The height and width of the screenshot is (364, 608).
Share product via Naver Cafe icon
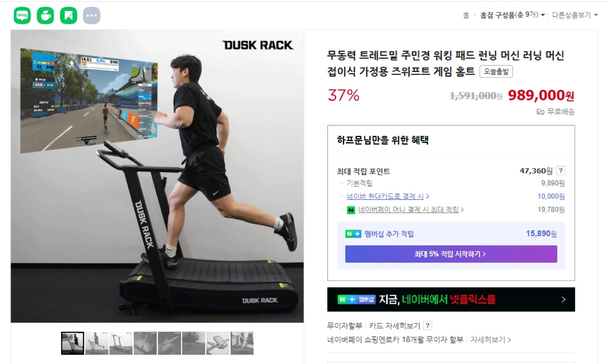[x=45, y=16]
